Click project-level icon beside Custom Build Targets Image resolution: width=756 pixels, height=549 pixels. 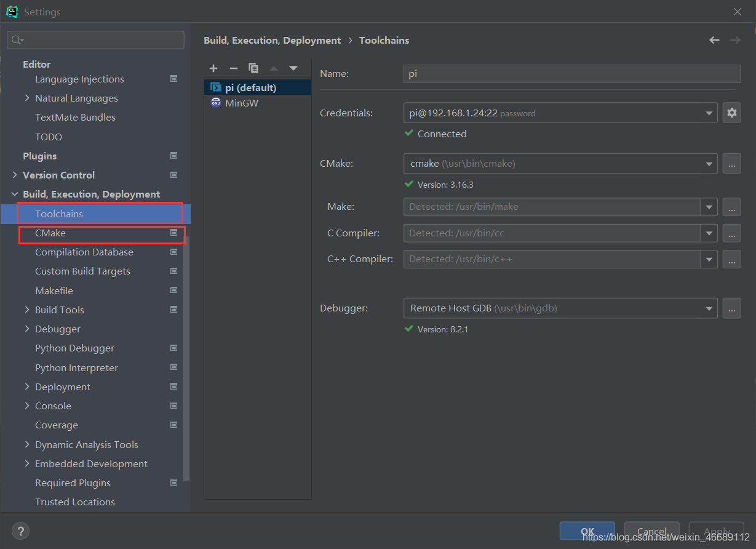tap(174, 271)
